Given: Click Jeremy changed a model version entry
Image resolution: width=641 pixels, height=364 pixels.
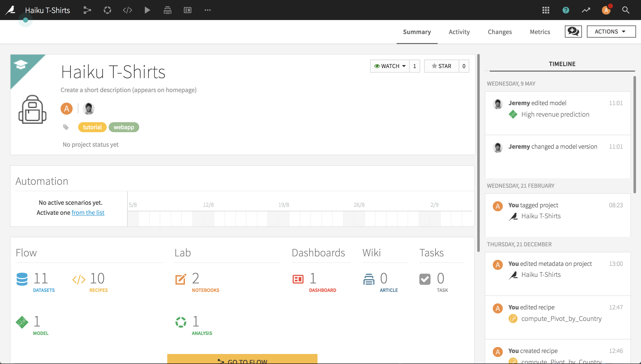Looking at the screenshot, I should [x=558, y=156].
